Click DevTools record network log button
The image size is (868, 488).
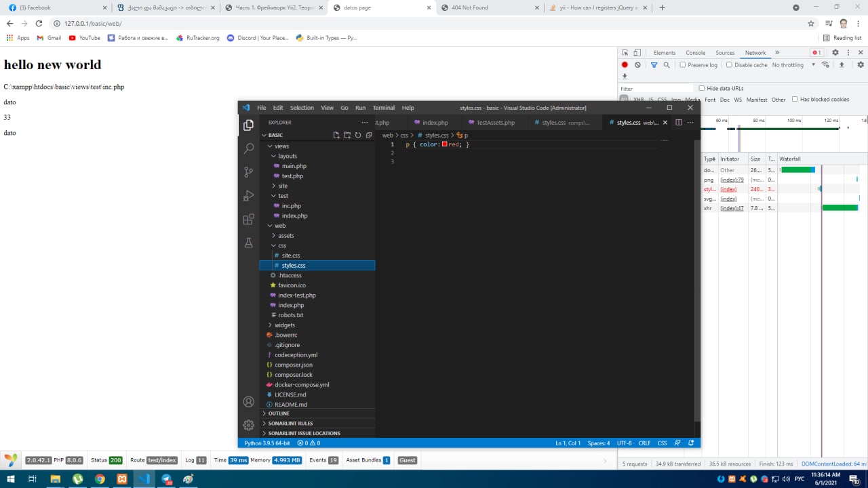coord(625,65)
